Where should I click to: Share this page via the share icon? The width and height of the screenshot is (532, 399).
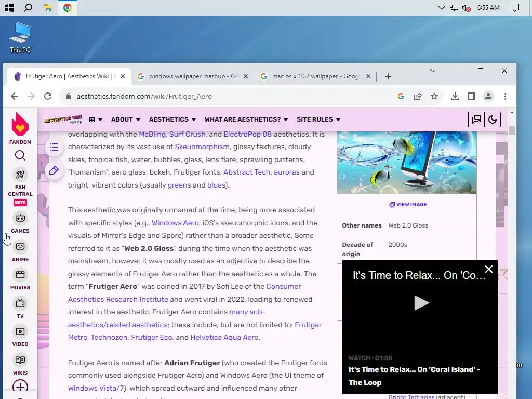coord(418,96)
